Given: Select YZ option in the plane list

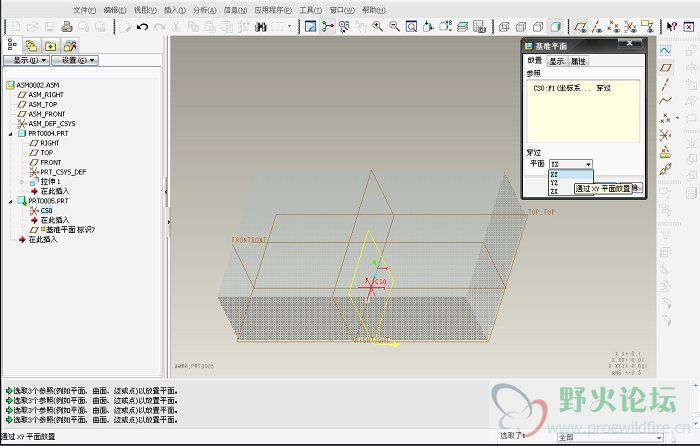Looking at the screenshot, I should [555, 183].
